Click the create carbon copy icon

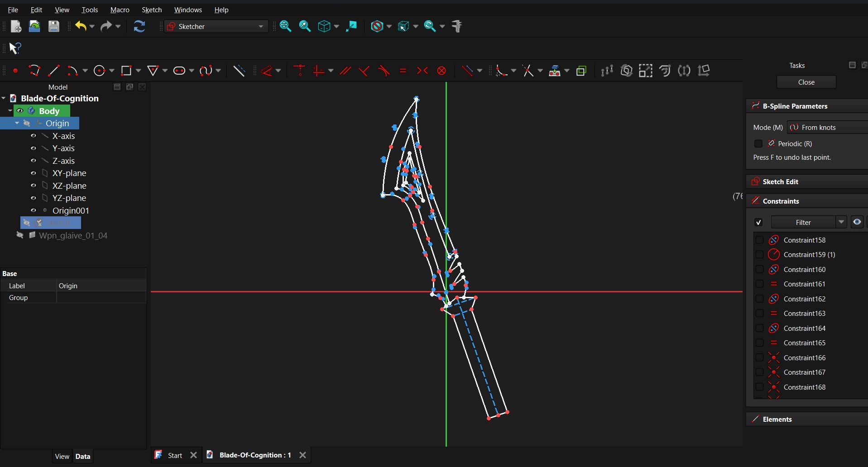pos(581,71)
